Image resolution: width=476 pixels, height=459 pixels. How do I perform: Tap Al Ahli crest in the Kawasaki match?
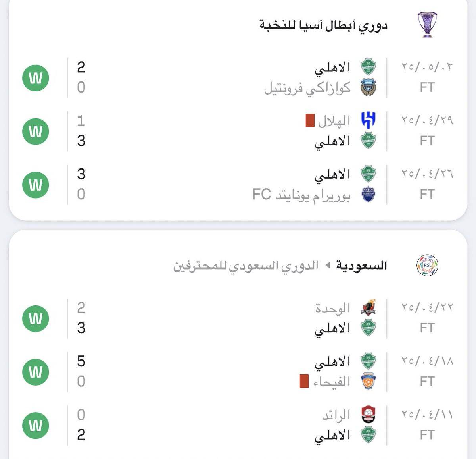[x=368, y=67]
